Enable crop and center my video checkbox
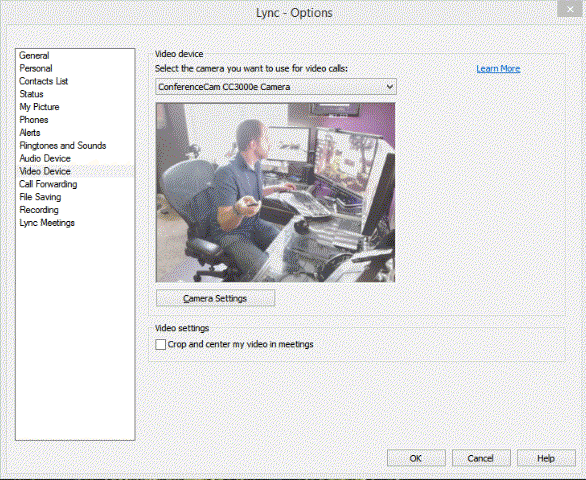This screenshot has height=480, width=586. pyautogui.click(x=160, y=344)
